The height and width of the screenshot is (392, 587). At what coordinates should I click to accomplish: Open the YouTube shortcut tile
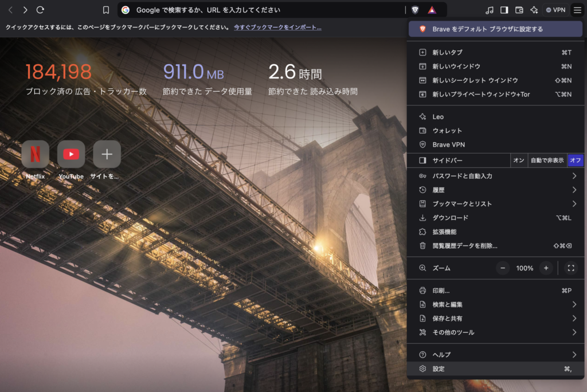point(71,154)
